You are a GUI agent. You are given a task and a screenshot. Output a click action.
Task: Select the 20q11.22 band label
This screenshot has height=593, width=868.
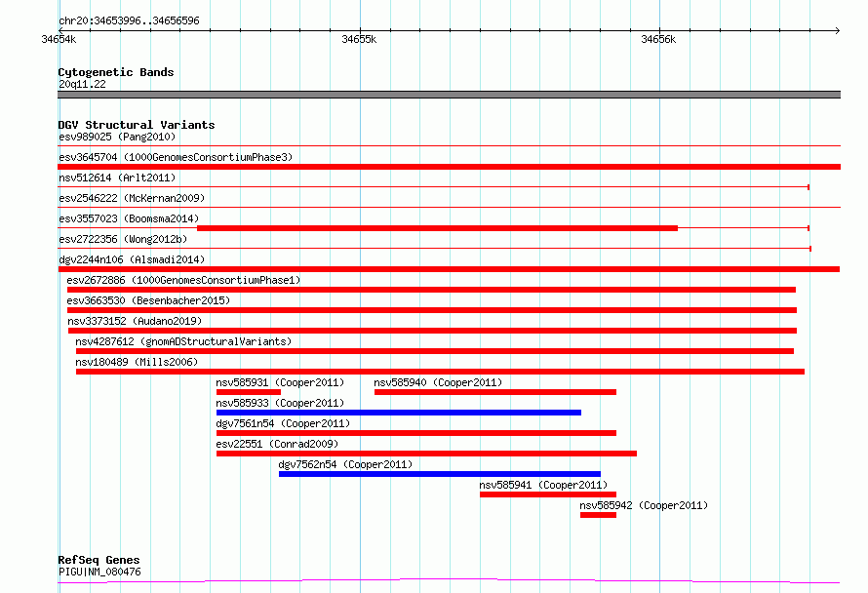82,84
